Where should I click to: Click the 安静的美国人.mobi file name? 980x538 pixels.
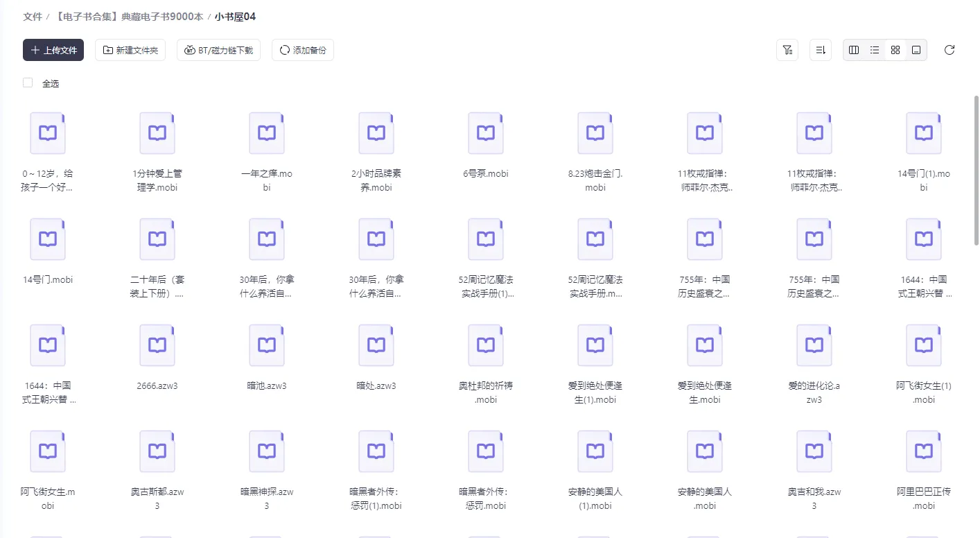[705, 498]
